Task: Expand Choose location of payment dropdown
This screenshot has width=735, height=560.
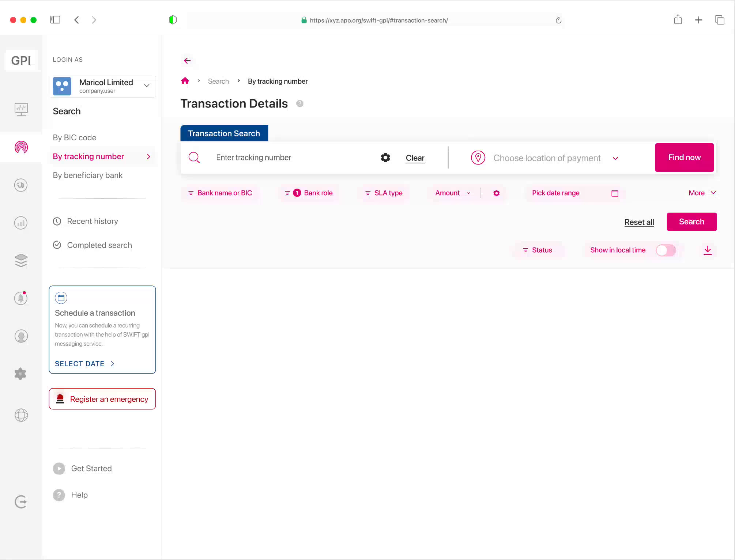Action: (615, 158)
